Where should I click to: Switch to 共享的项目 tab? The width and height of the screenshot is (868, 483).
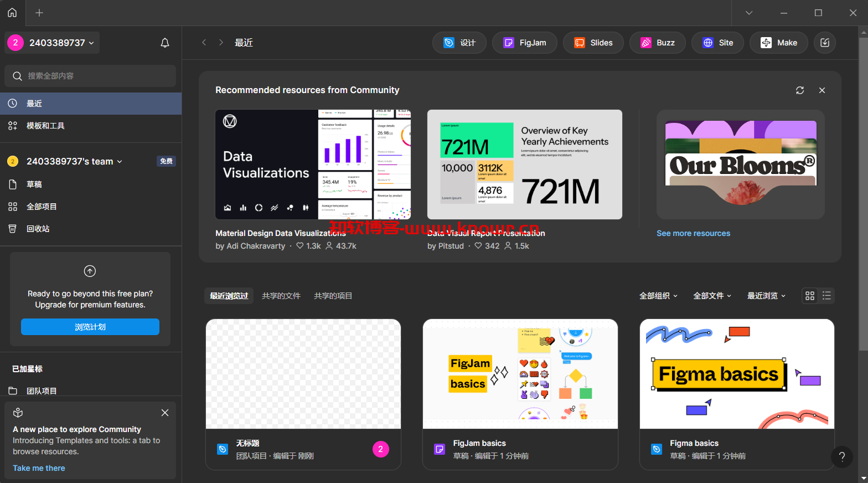click(333, 296)
